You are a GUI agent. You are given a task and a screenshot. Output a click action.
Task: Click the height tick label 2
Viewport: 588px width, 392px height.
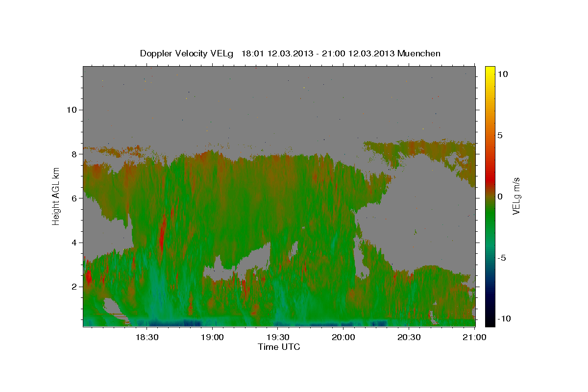point(73,287)
